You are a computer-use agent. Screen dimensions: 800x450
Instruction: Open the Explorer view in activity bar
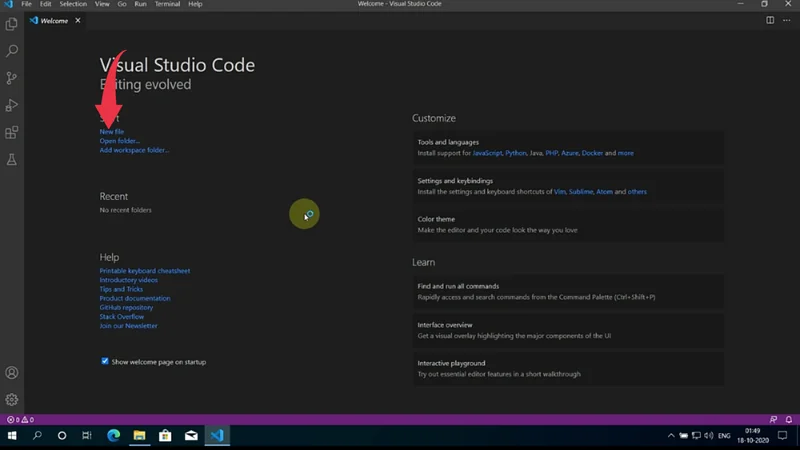(12, 24)
